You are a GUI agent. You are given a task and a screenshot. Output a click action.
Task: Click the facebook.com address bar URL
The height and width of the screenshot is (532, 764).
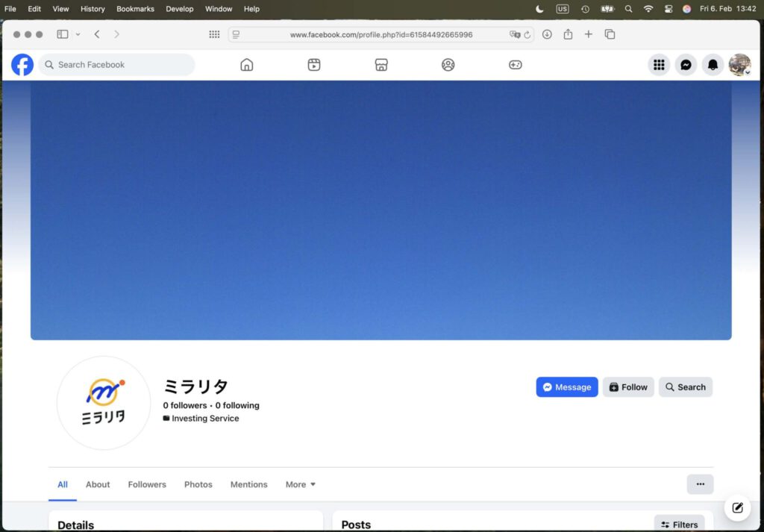click(381, 34)
